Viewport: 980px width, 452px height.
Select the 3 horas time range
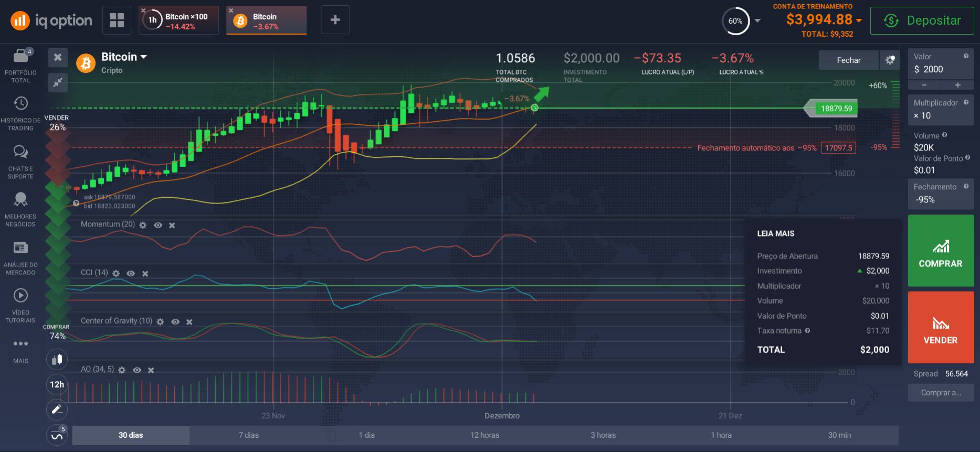coord(603,435)
